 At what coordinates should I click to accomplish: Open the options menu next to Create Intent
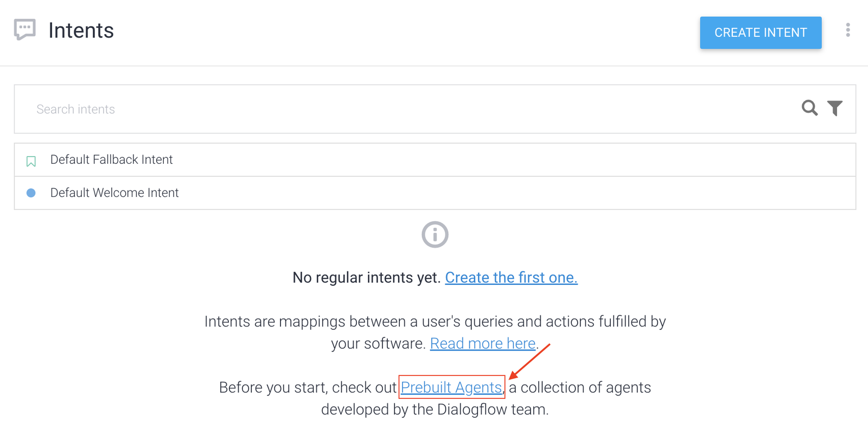(x=847, y=30)
